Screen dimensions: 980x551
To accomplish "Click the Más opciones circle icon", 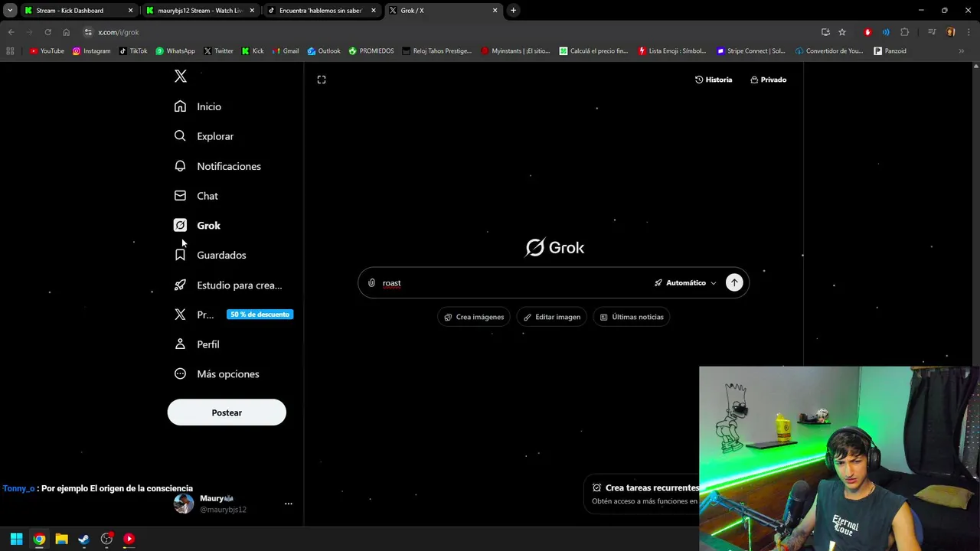I will pos(180,373).
